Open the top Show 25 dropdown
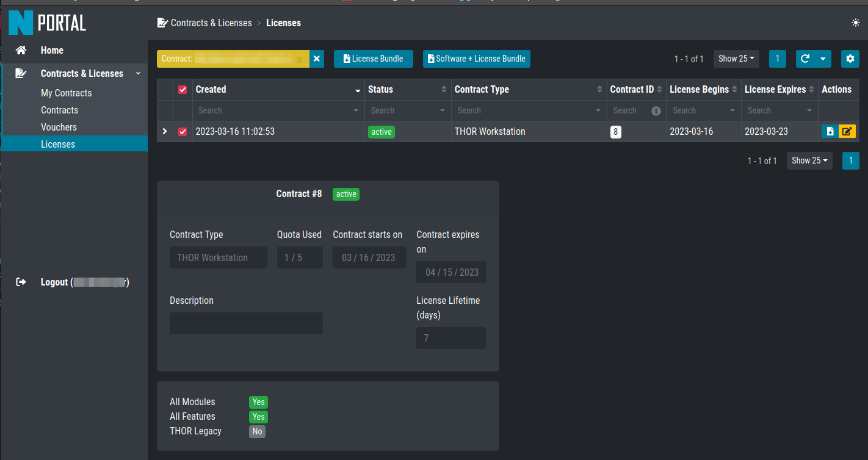Viewport: 868px width, 460px height. point(736,59)
